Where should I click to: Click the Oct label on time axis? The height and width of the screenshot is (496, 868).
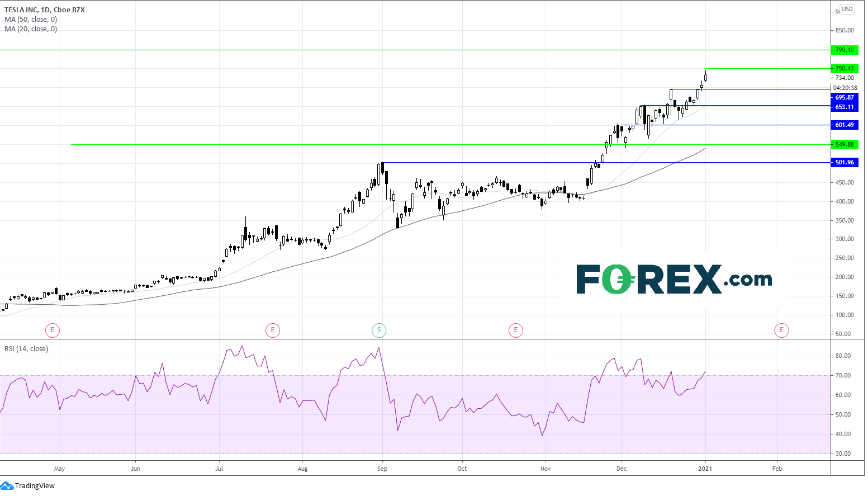click(462, 469)
